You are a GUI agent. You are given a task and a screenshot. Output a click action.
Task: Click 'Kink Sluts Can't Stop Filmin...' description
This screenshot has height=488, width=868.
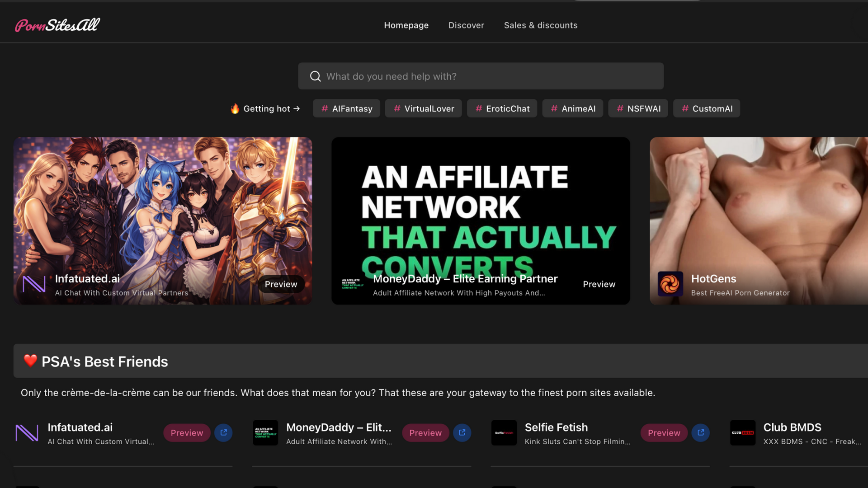click(577, 441)
